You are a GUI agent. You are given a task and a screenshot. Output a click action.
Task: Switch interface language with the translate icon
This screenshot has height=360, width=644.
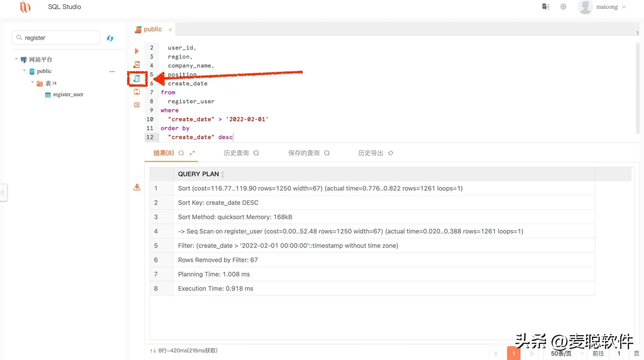[x=545, y=7]
